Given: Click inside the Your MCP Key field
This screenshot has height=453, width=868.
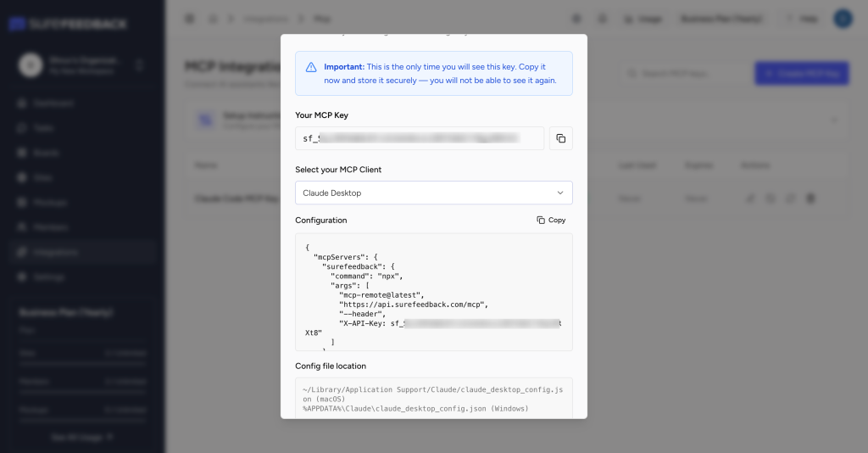Looking at the screenshot, I should pyautogui.click(x=420, y=138).
